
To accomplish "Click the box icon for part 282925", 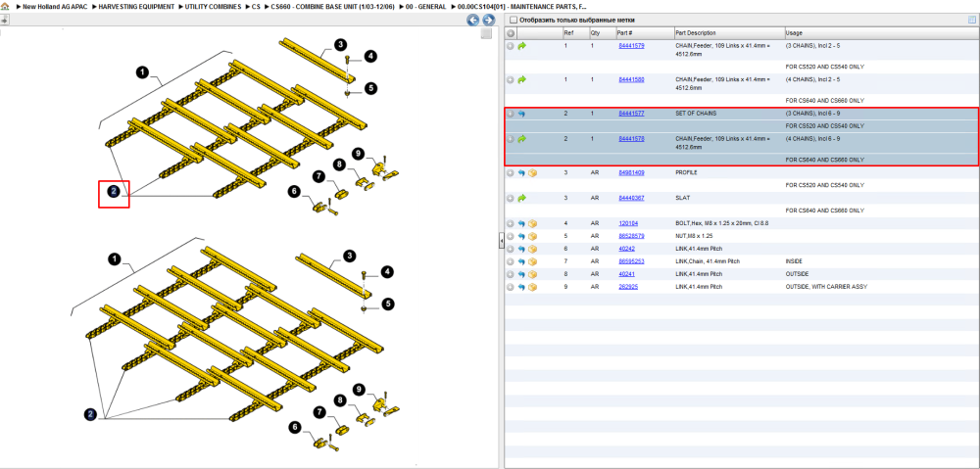I will 532,287.
